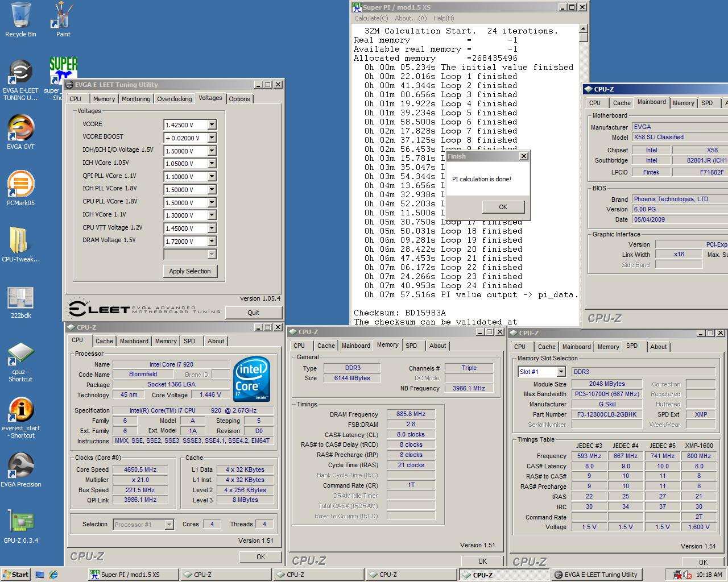Viewport: 728px width, 582px height.
Task: Click the CAS# Latency 8.0 clocks field
Action: [411, 434]
